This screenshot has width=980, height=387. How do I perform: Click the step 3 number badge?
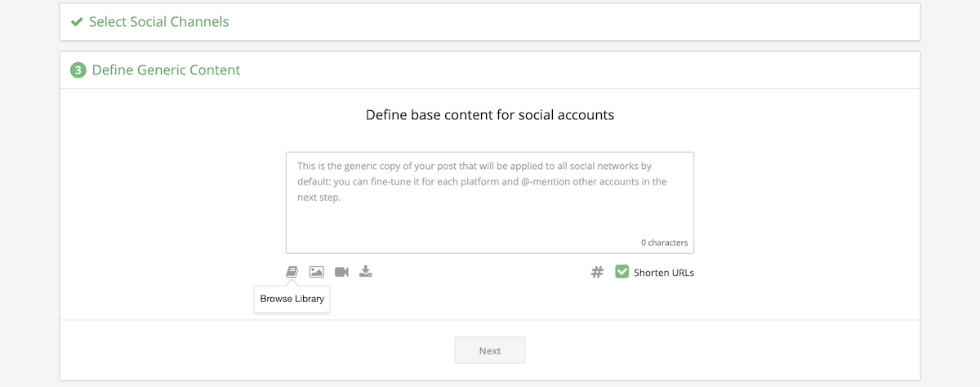[78, 70]
